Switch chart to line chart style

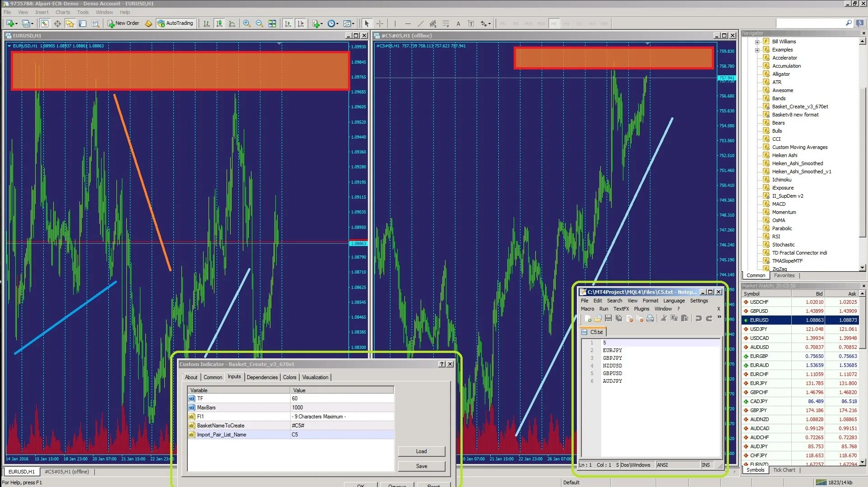(x=232, y=23)
